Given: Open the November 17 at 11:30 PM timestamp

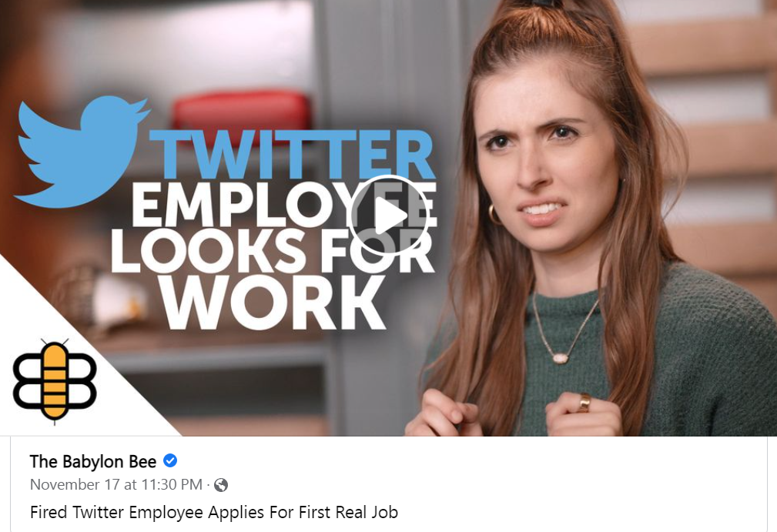Looking at the screenshot, I should click(x=116, y=484).
